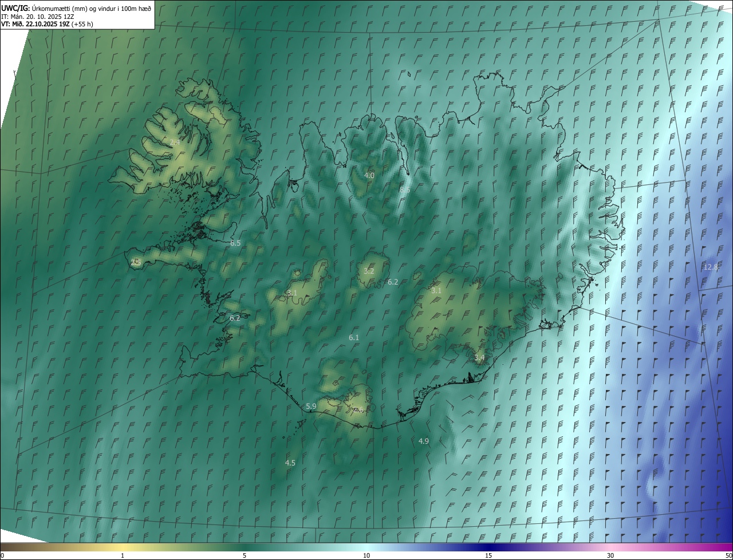Click the 3.4 value on southeast Vatnajökull

[479, 357]
